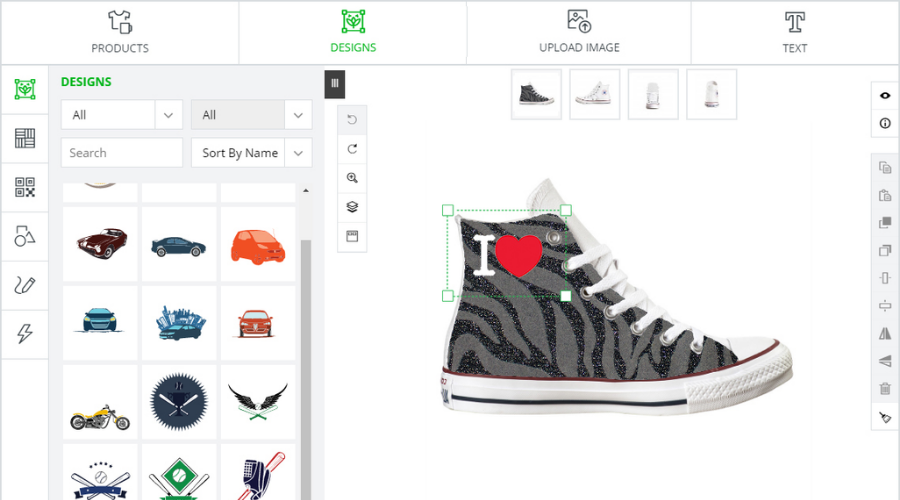Click the zoom in magnifier
Screen dimensions: 900x500
352,178
